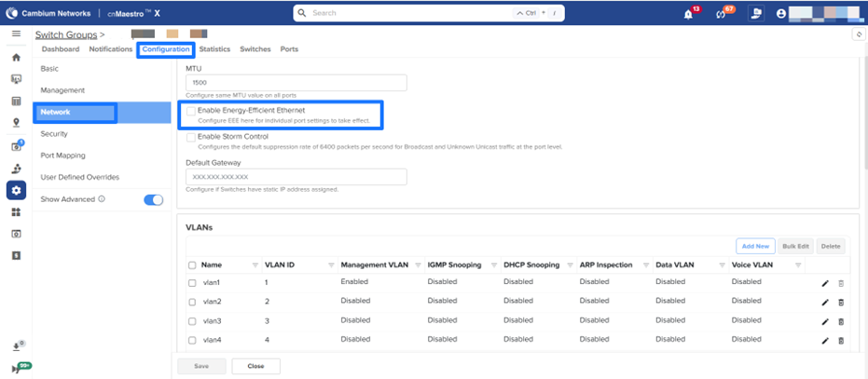Image resolution: width=868 pixels, height=379 pixels.
Task: Click the home icon in the sidebar
Action: click(x=16, y=58)
